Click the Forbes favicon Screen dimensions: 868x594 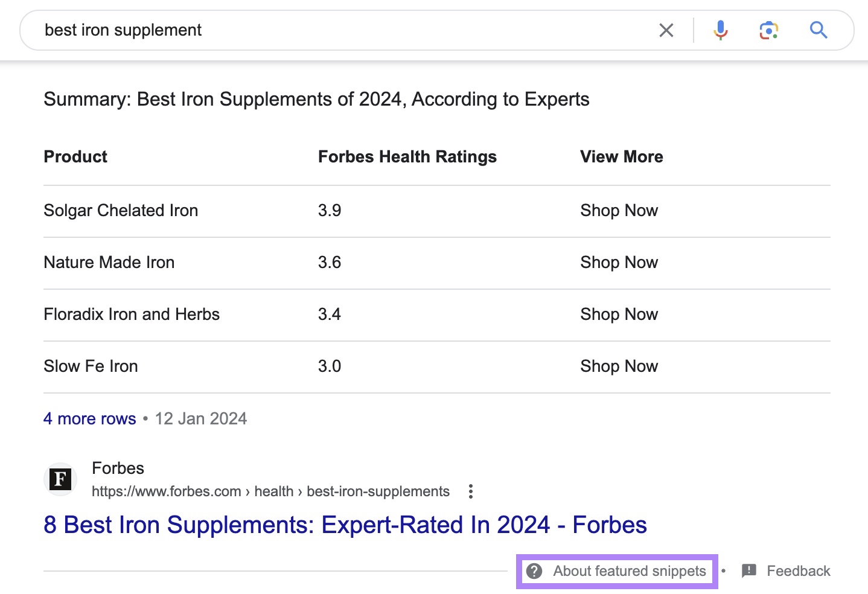tap(60, 479)
